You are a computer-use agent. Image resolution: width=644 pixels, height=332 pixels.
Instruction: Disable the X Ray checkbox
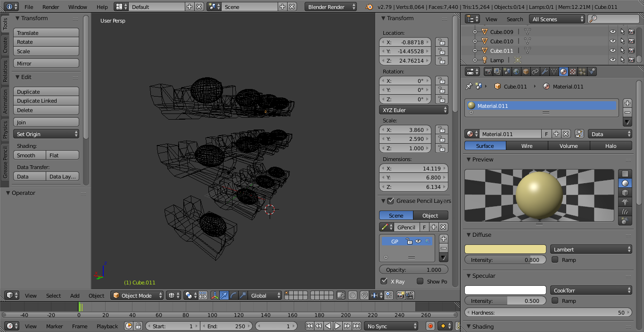pos(384,281)
